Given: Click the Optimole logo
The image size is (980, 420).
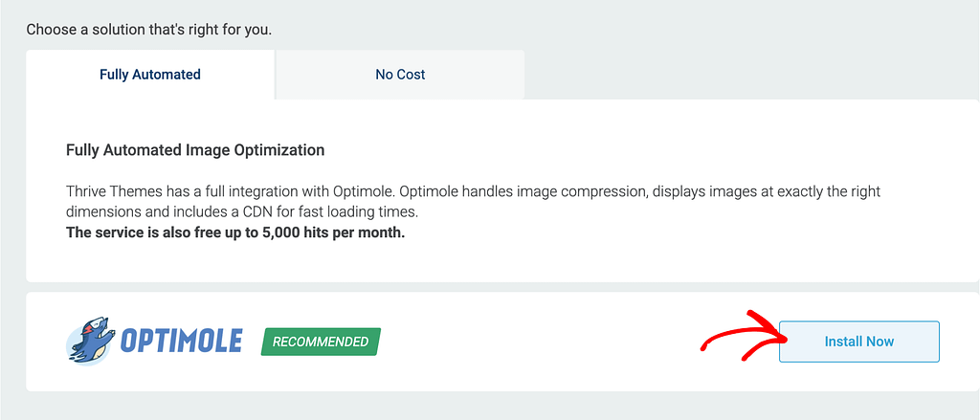Looking at the screenshot, I should tap(154, 342).
